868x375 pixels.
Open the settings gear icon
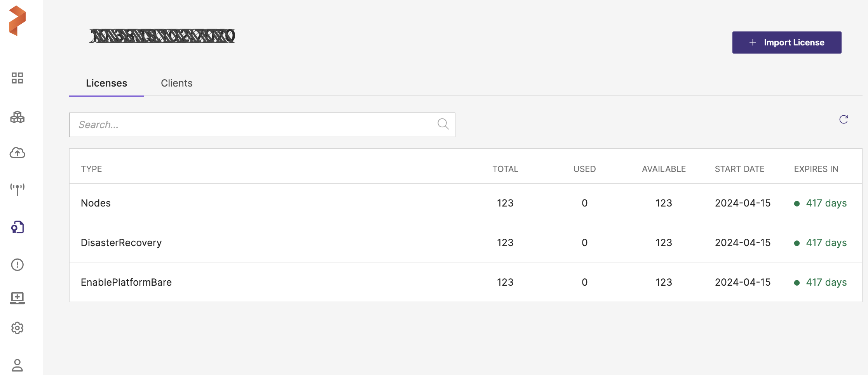(17, 328)
